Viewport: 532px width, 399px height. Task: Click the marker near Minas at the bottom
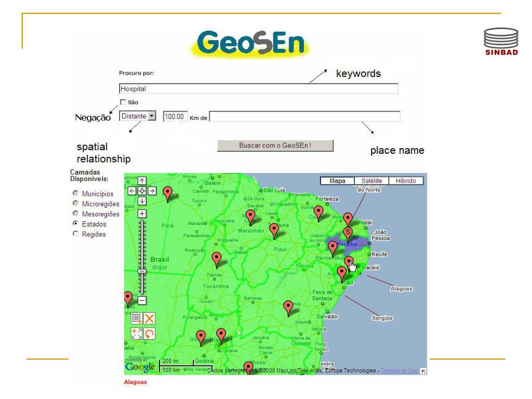click(x=248, y=368)
